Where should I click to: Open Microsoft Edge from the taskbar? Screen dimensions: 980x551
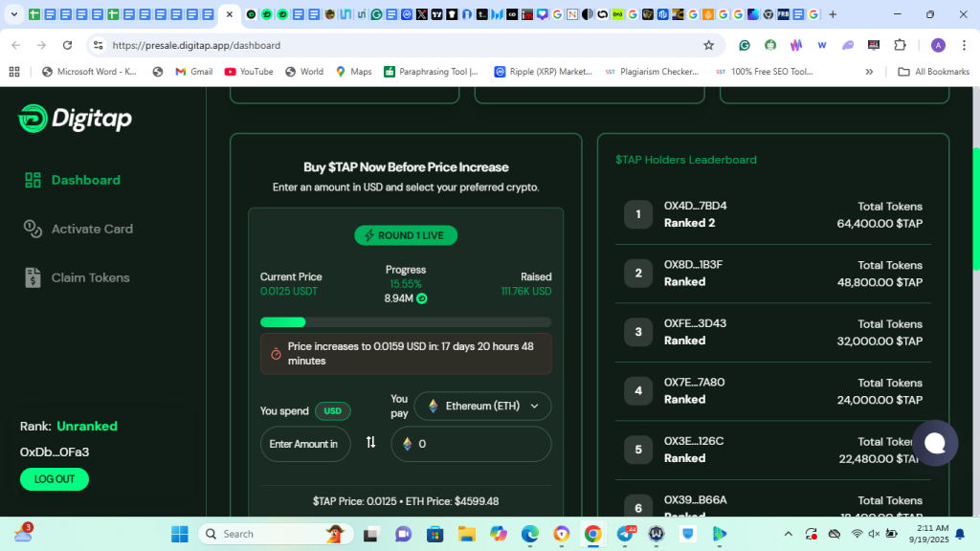(x=530, y=534)
